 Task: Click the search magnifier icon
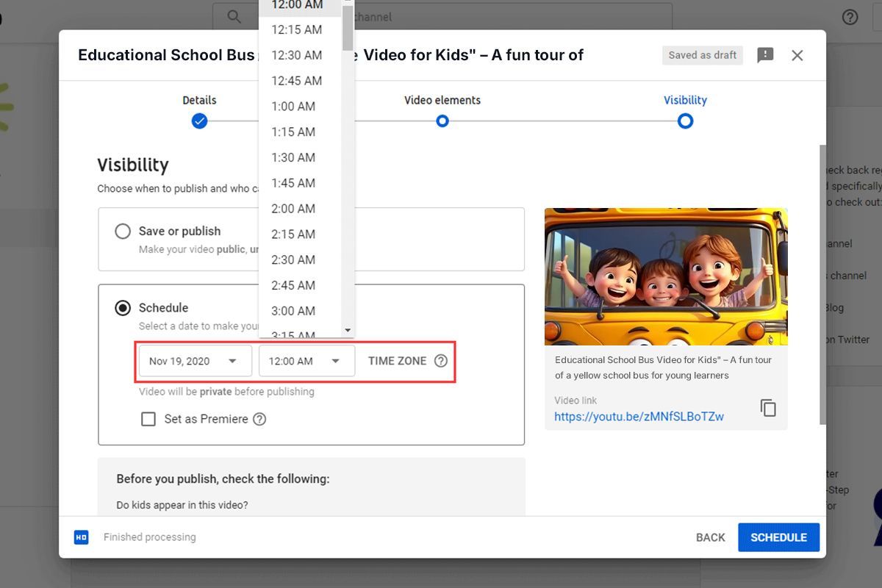(x=234, y=16)
